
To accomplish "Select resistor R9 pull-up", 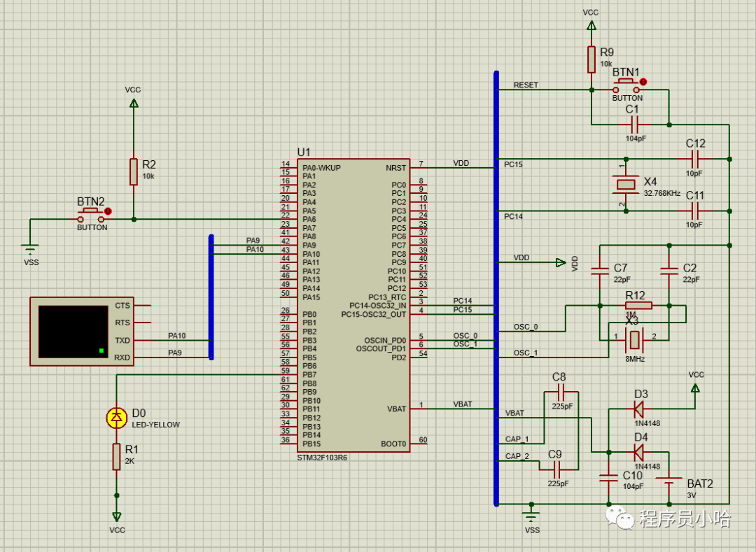I will pyautogui.click(x=591, y=60).
